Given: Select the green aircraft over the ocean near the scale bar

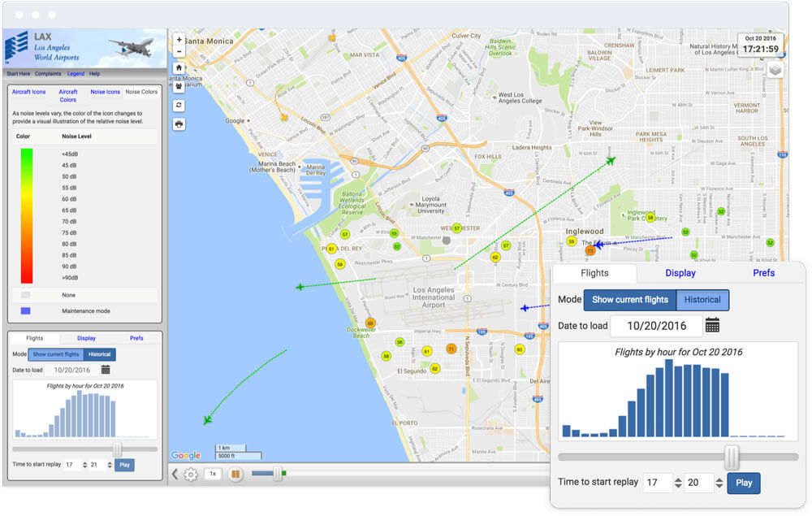Looking at the screenshot, I should [208, 420].
